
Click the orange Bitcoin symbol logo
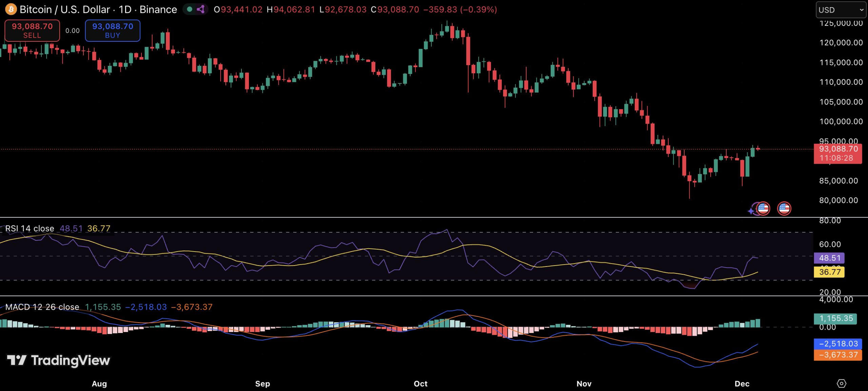click(x=11, y=9)
